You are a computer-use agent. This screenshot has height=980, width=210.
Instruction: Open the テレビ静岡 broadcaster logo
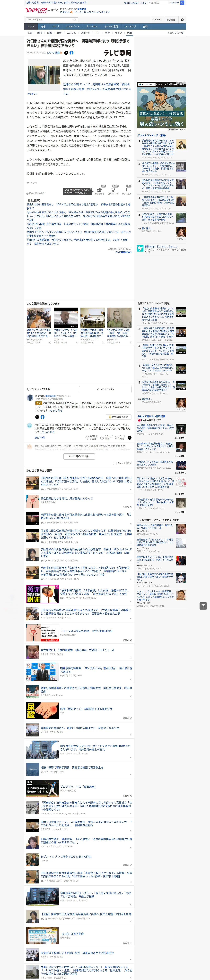(117, 53)
